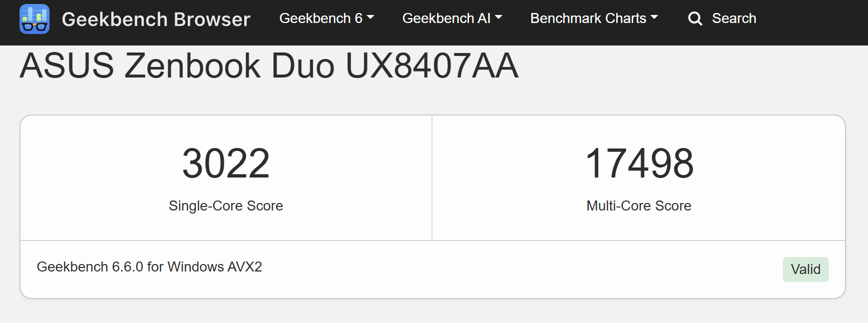Click the Multi-Core Score value 17498

639,161
